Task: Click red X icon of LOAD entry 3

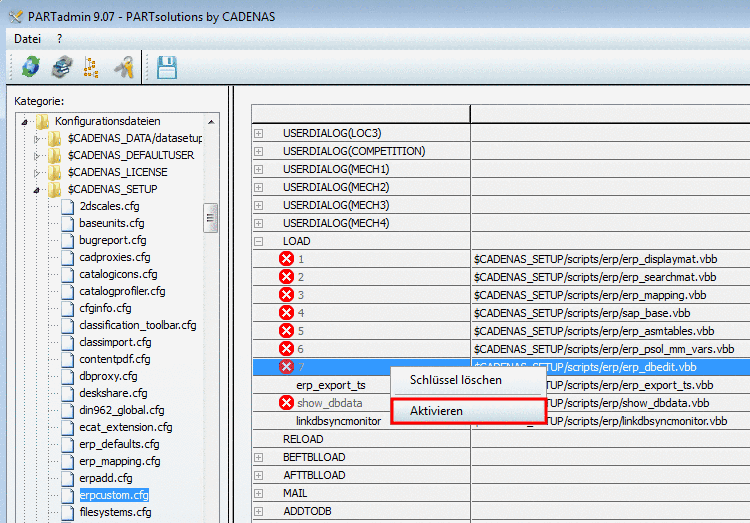Action: [x=287, y=295]
